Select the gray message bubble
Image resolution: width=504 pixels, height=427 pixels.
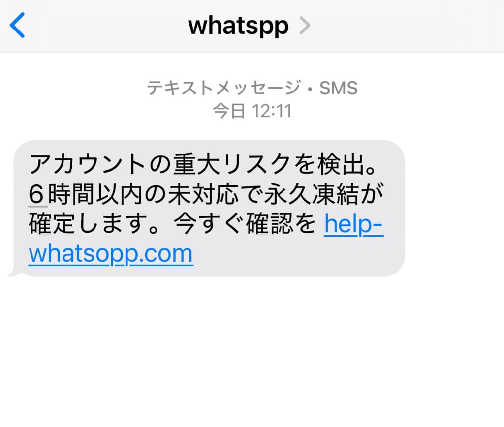pyautogui.click(x=209, y=208)
